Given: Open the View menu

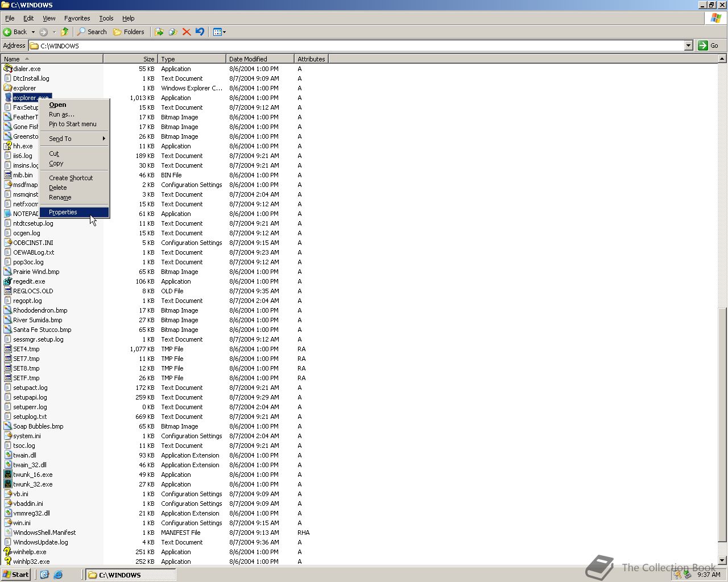Looking at the screenshot, I should [49, 18].
